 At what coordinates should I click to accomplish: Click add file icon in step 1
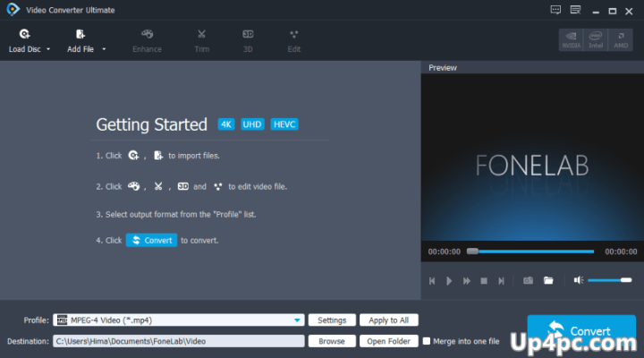click(158, 156)
